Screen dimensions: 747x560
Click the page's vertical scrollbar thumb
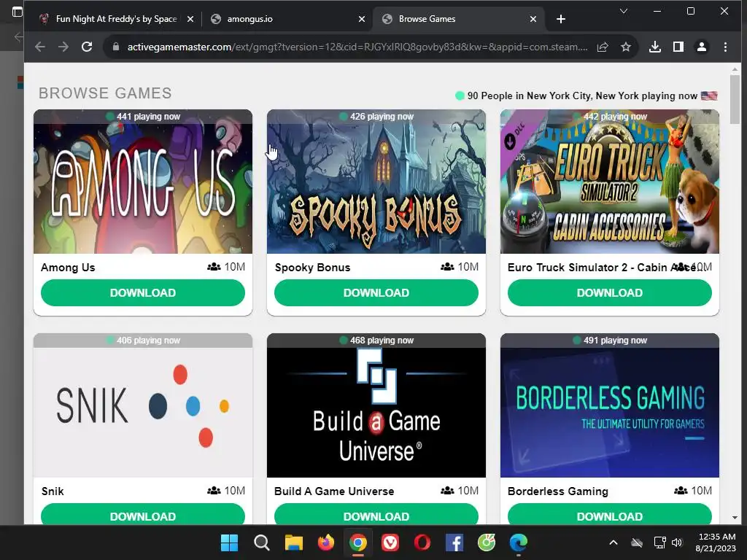click(735, 99)
